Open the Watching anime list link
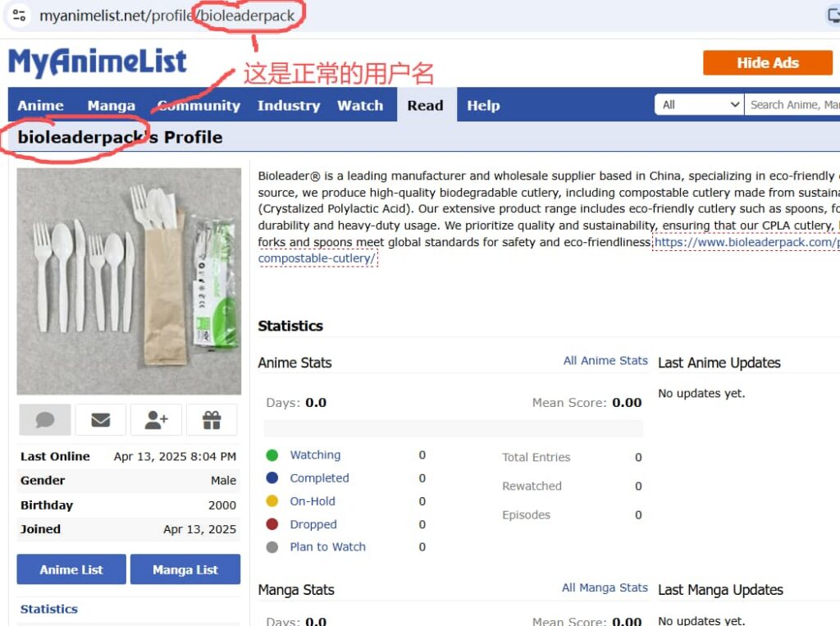Viewport: 840px width, 626px height. click(x=315, y=455)
